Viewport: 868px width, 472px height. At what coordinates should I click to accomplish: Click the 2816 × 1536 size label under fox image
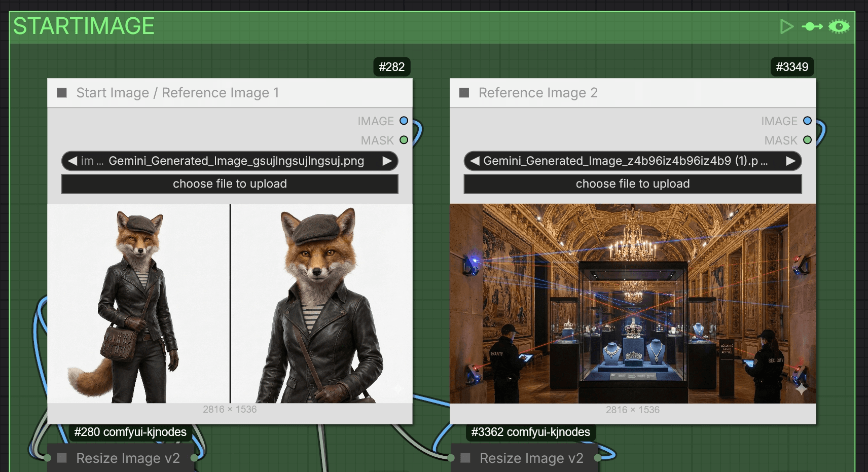(x=230, y=409)
